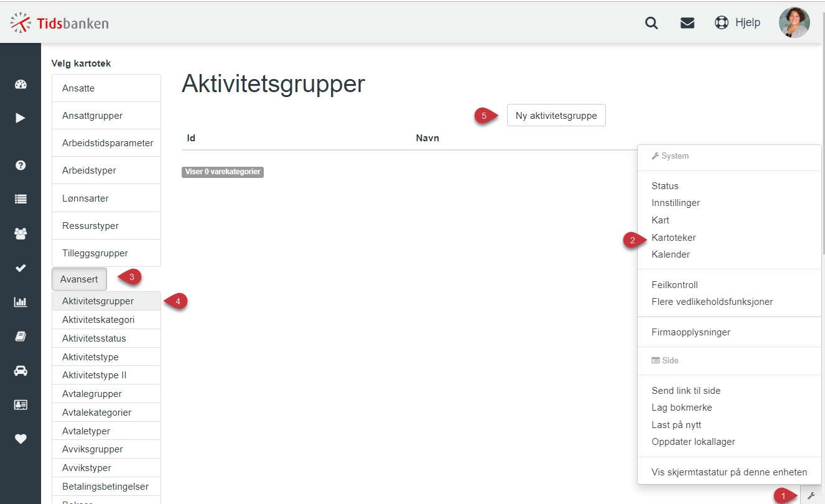
Task: Click the Hjelp link
Action: [x=747, y=22]
